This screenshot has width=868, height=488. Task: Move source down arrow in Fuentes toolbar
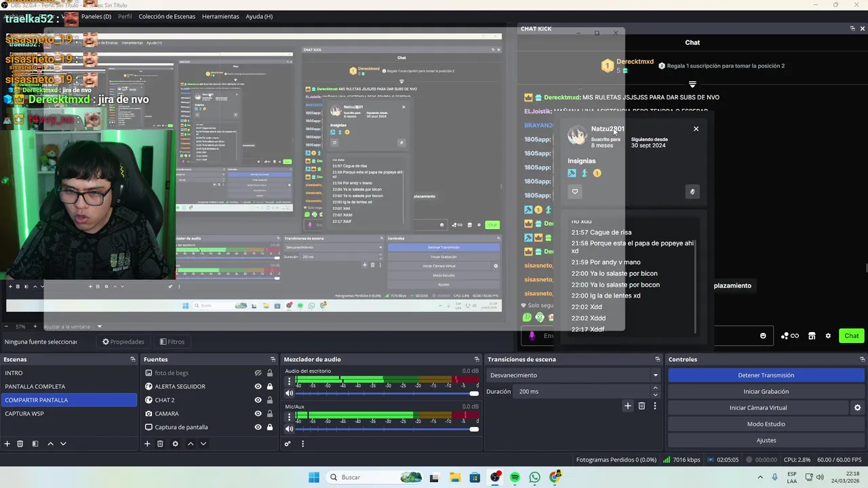(203, 444)
